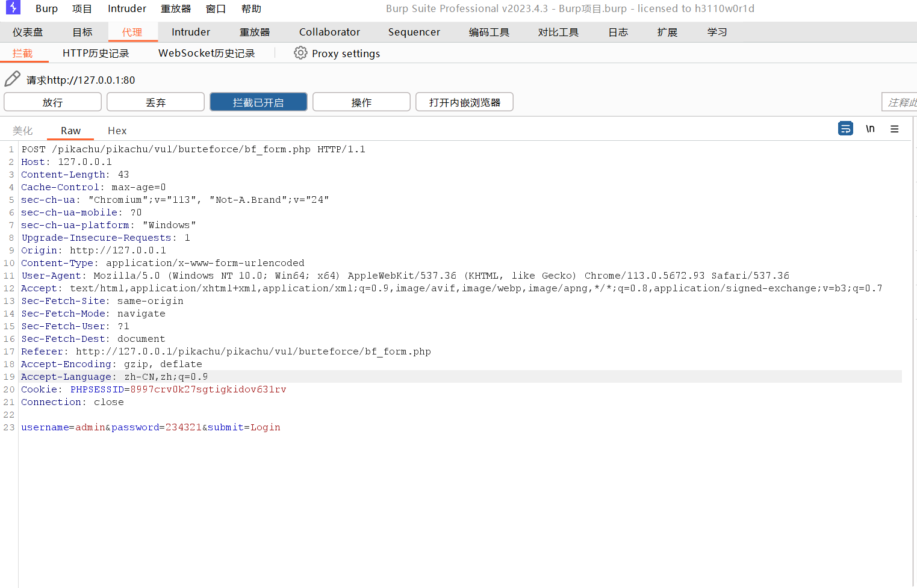Click the Sec-Fetch-Site: same-origin line
The width and height of the screenshot is (917, 588).
(102, 301)
